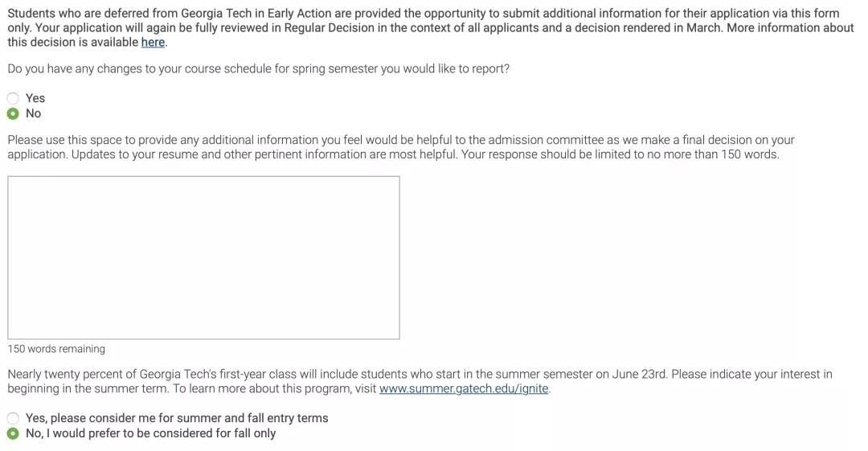Screen dimensions: 868x451
Task: Click the 'No' label under the course schedule question
Action: (33, 113)
